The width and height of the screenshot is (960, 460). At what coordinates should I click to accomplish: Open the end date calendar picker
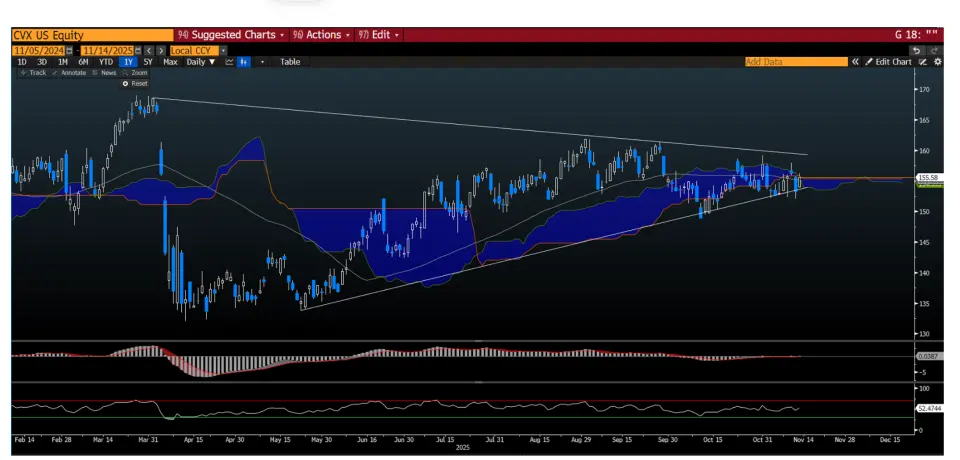click(x=137, y=50)
